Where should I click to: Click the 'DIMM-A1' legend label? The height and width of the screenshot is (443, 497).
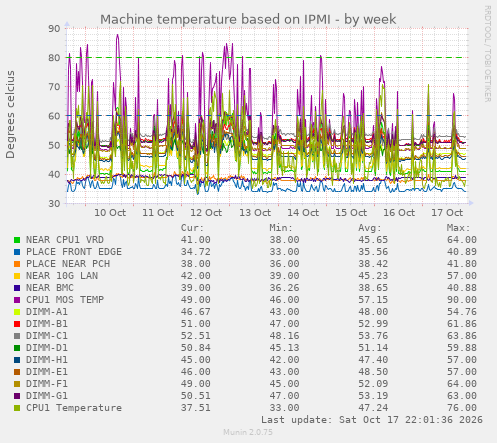(x=47, y=312)
